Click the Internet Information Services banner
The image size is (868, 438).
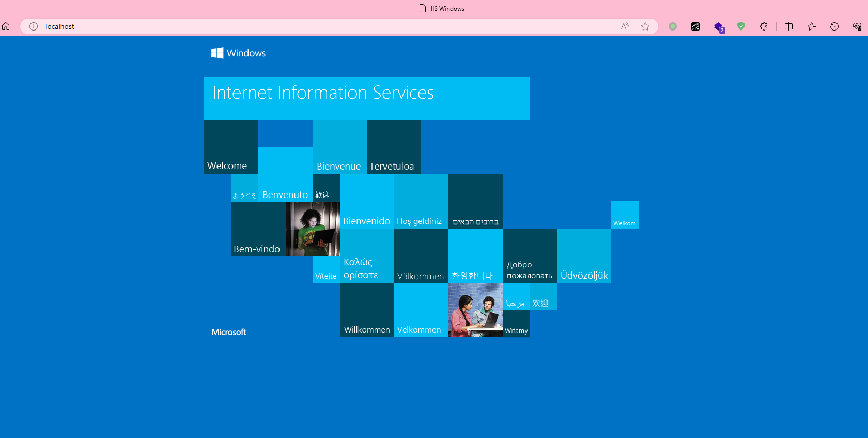click(366, 98)
